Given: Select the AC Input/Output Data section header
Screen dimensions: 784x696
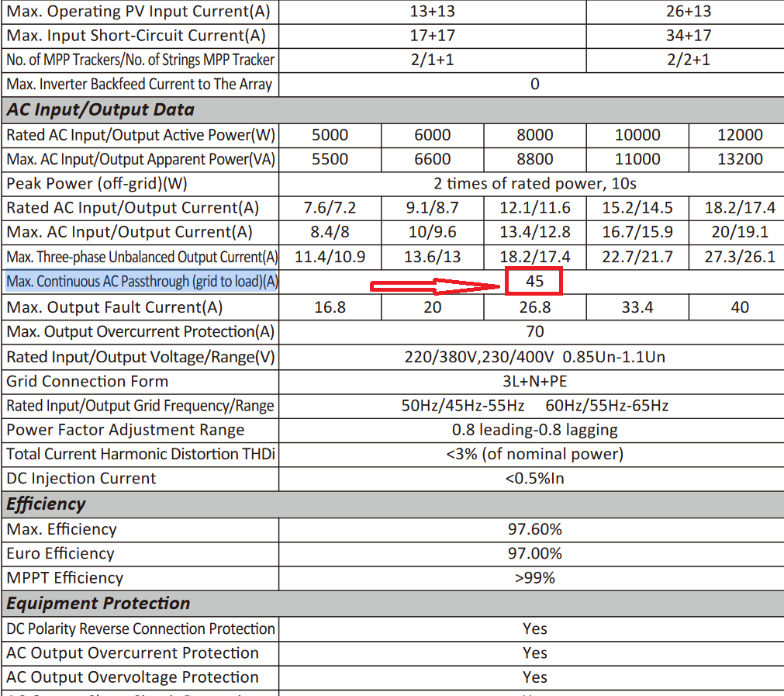Looking at the screenshot, I should pyautogui.click(x=101, y=109).
